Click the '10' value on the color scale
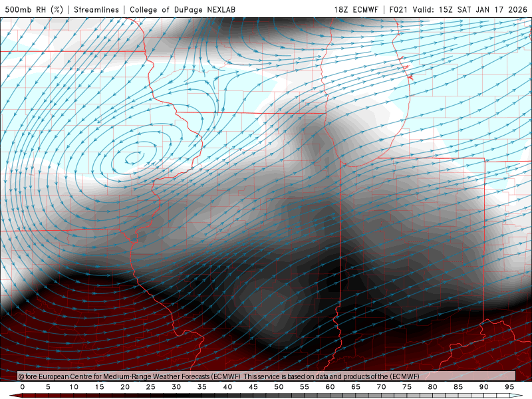The height and width of the screenshot is (399, 532). (74, 387)
